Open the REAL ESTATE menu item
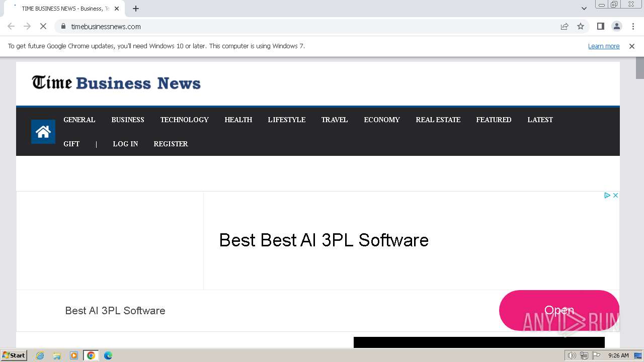 [438, 120]
